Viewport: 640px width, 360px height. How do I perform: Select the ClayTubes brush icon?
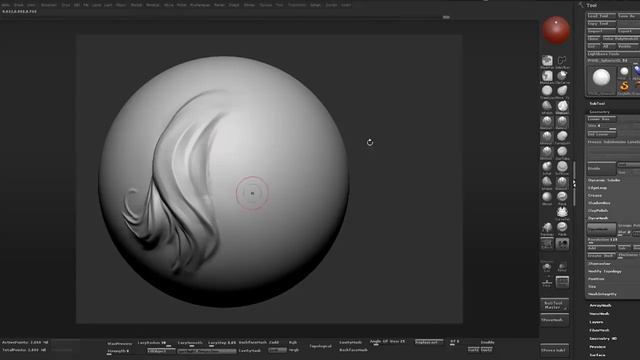coord(562,153)
